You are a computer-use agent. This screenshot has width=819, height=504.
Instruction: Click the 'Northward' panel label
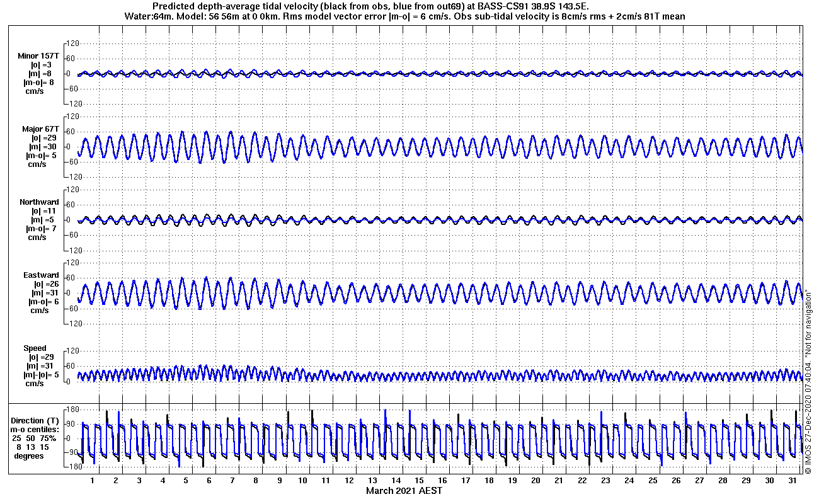point(39,202)
